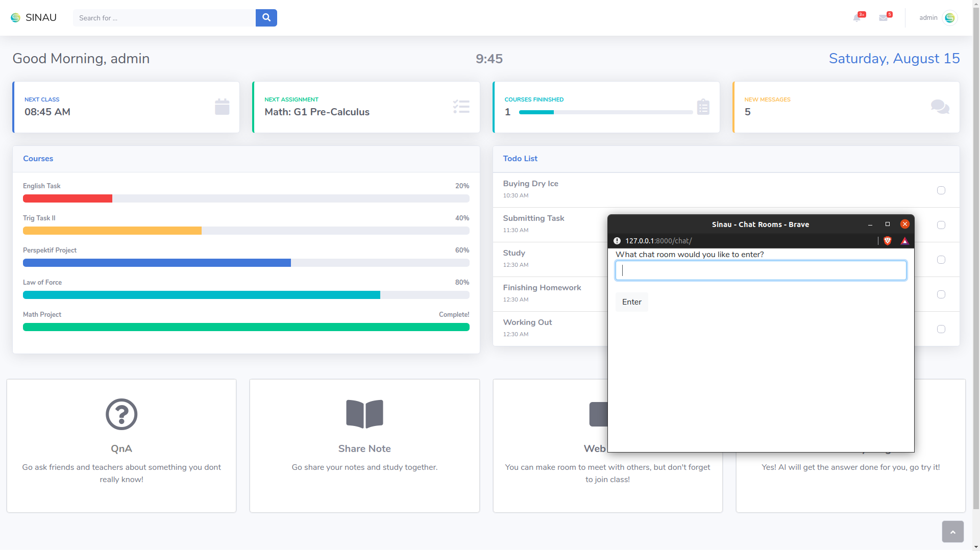Click the Share Note book icon
This screenshot has width=980, height=551.
[364, 414]
